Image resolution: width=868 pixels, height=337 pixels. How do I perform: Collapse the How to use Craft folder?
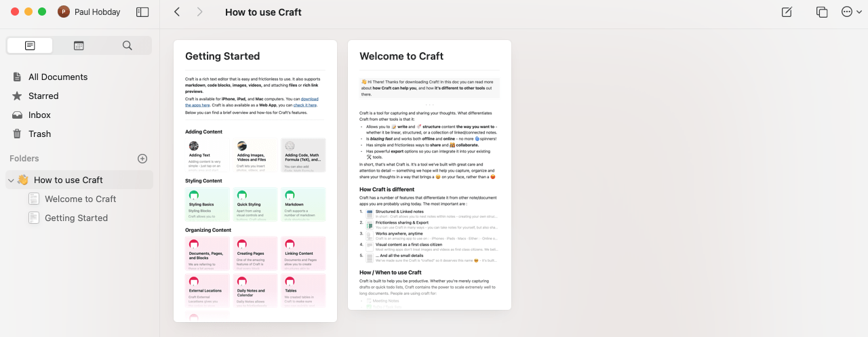click(11, 180)
